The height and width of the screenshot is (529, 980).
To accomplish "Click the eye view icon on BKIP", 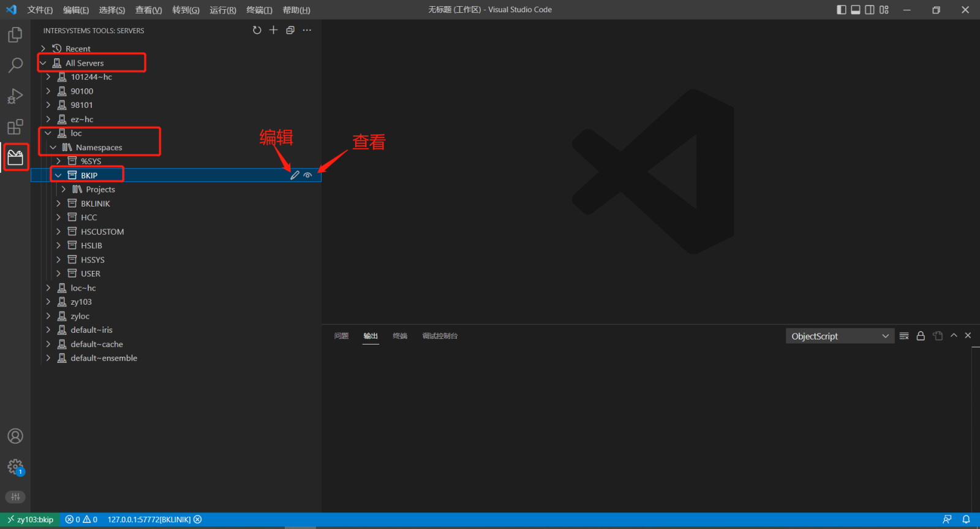I will [308, 175].
